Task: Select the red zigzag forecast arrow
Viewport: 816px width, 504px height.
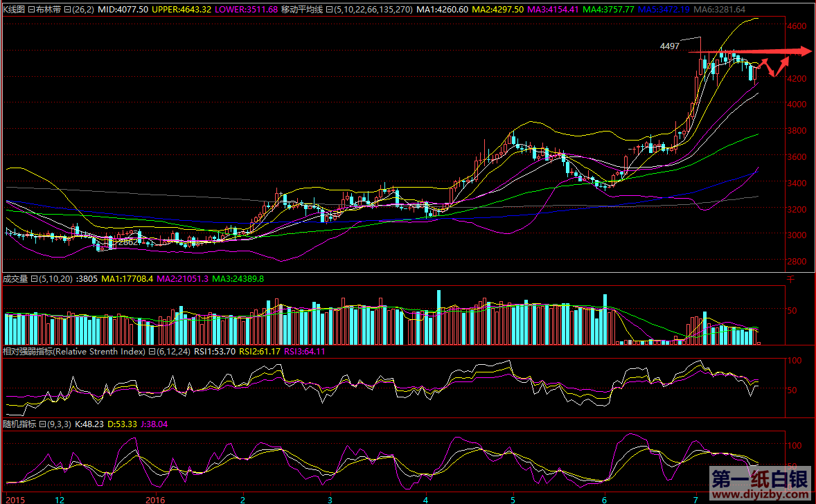Action: point(774,67)
